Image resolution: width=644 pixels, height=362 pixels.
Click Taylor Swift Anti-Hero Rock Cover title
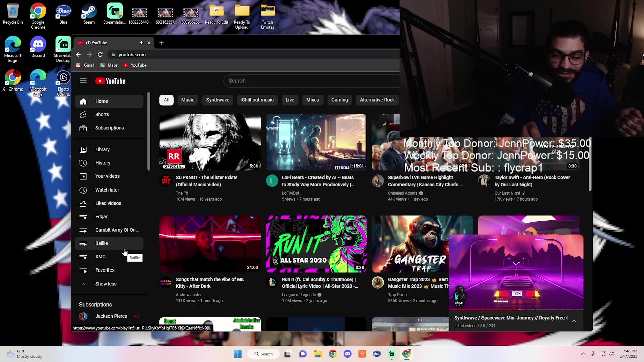pos(532,181)
